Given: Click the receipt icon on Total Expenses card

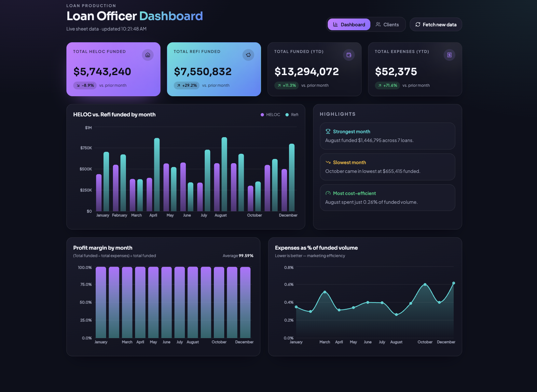Looking at the screenshot, I should (449, 55).
